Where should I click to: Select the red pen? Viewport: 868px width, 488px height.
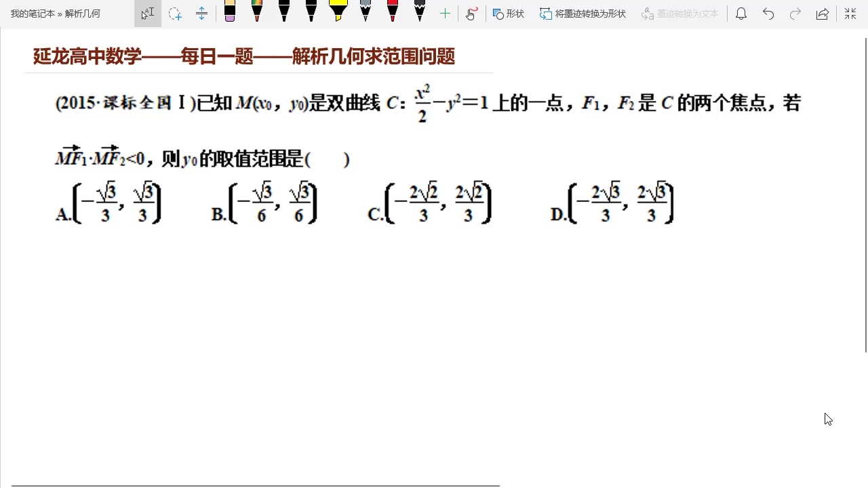coord(393,11)
